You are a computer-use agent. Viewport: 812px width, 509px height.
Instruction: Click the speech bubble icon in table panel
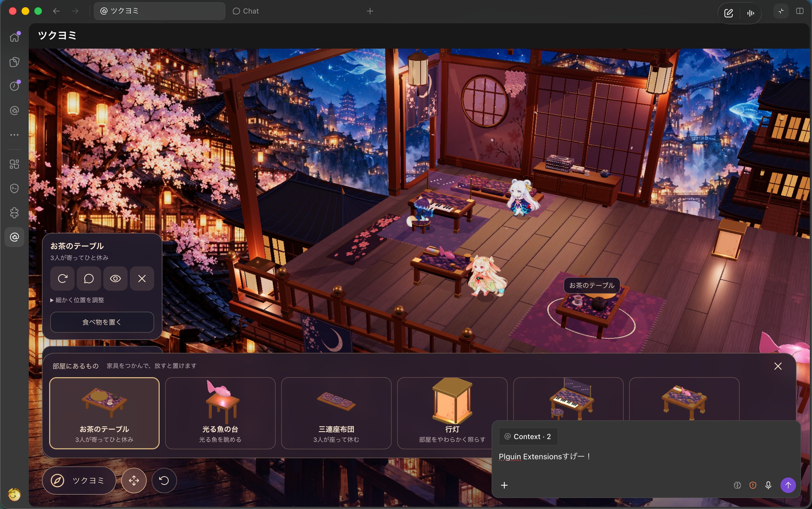tap(89, 278)
